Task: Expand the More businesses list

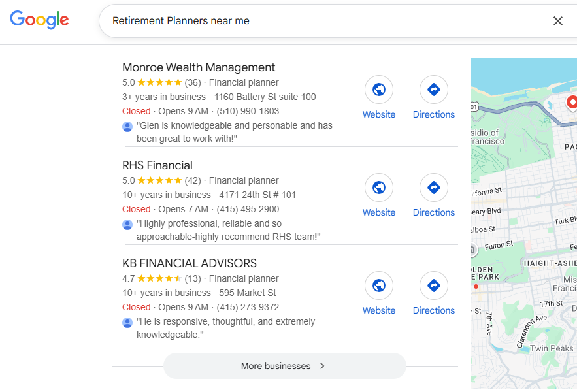Action: click(284, 366)
